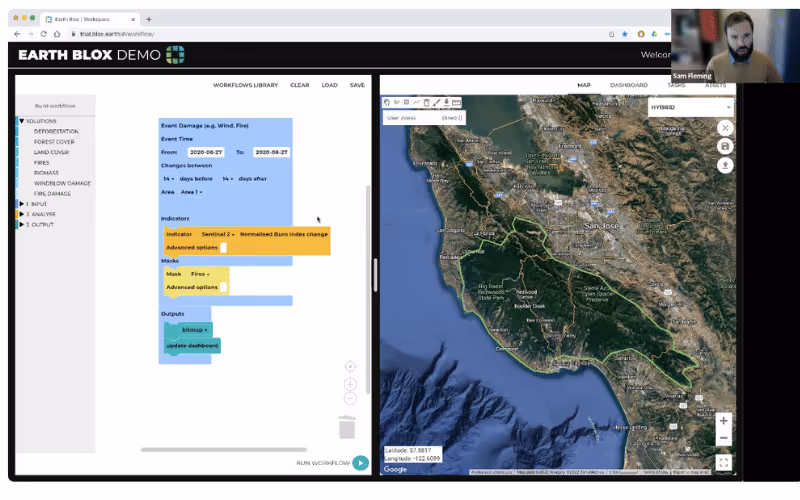Viewport: 800px width, 500px height.
Task: Click the round save disk button on map
Action: pyautogui.click(x=725, y=147)
